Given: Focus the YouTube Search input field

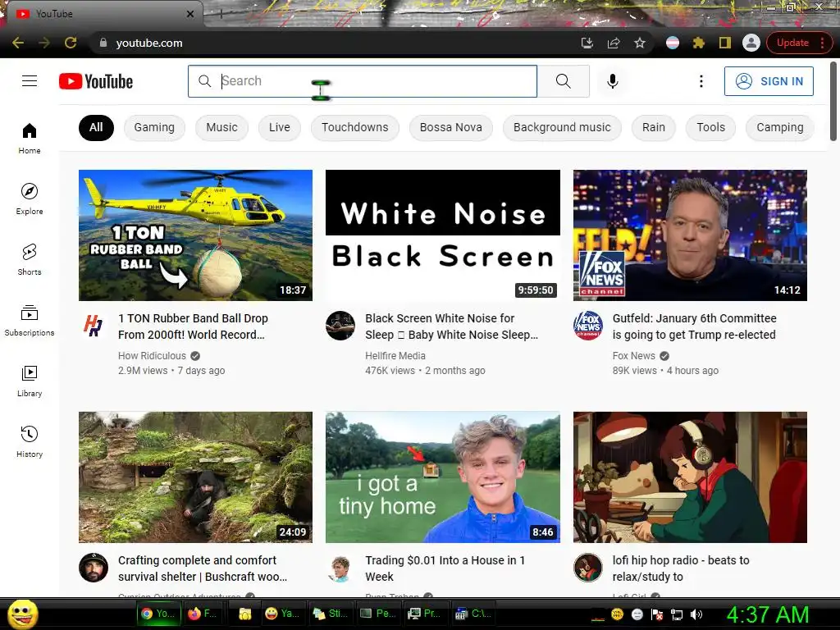Looking at the screenshot, I should click(362, 81).
